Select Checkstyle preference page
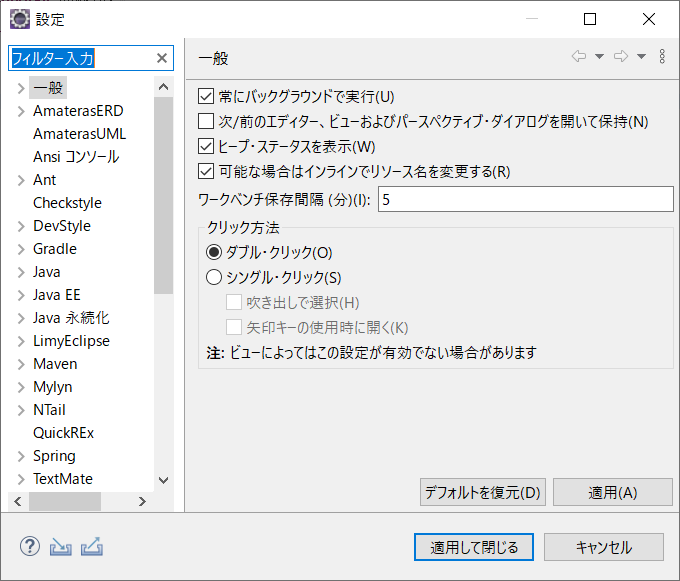Screen dimensions: 680x581 tap(67, 203)
